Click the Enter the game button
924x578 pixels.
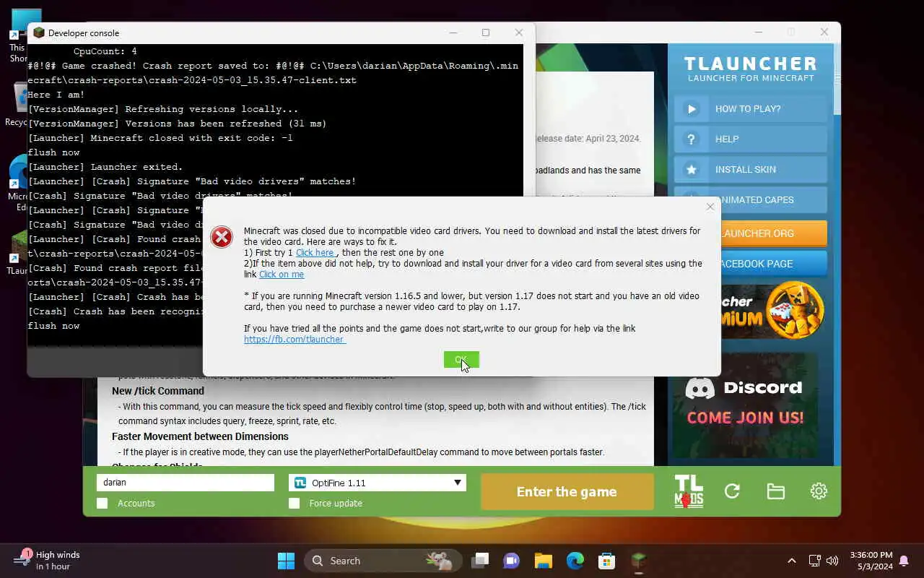coord(567,492)
